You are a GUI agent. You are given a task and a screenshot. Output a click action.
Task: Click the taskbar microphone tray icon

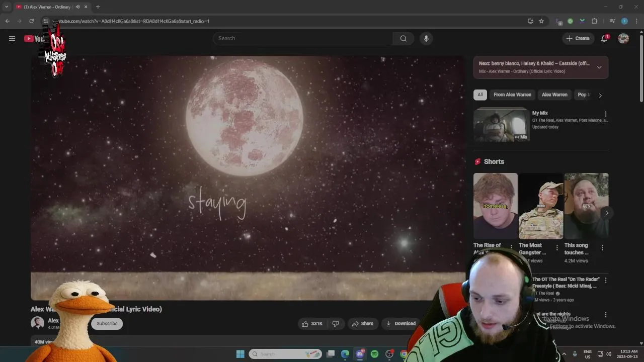[x=575, y=354]
